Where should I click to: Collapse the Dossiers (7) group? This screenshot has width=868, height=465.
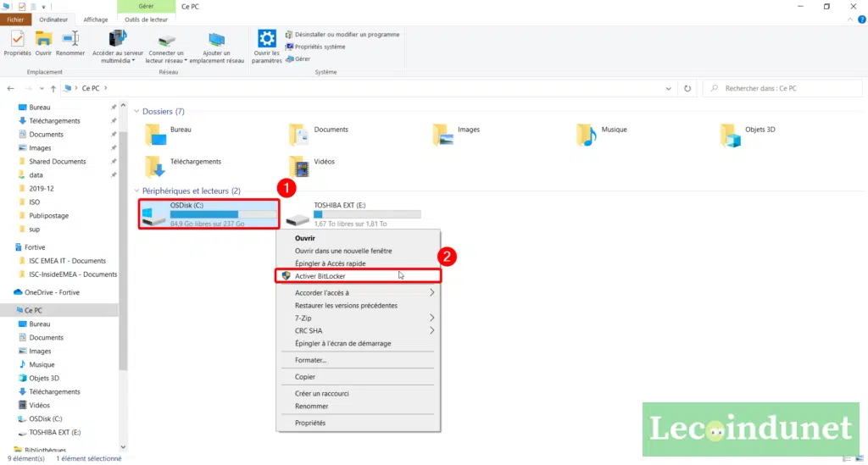tap(136, 112)
